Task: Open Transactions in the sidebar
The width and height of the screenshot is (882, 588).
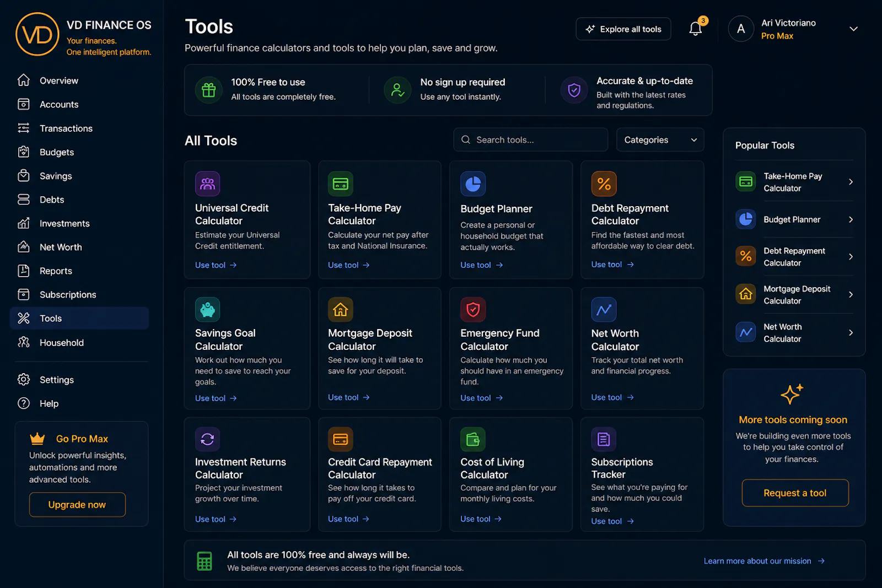Action: (79, 128)
